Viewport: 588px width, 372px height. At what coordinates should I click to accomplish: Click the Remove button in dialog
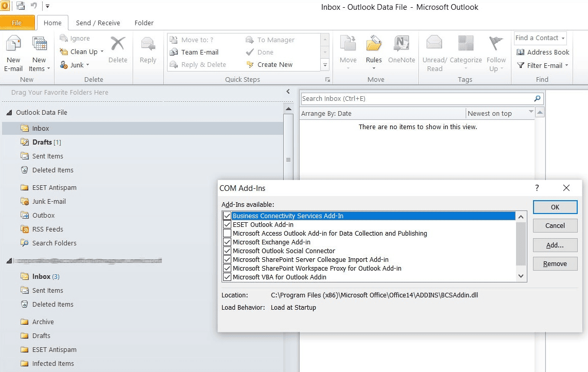coord(555,264)
